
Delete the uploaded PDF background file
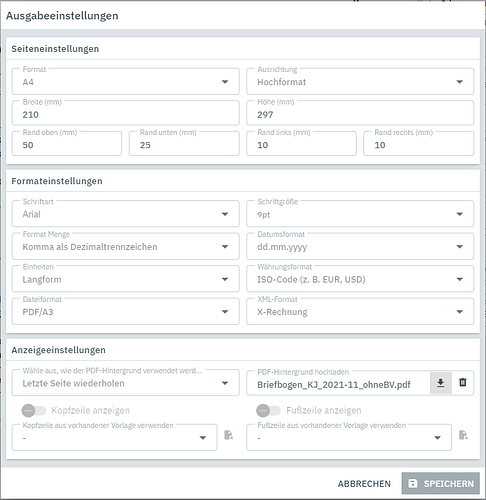(x=463, y=382)
